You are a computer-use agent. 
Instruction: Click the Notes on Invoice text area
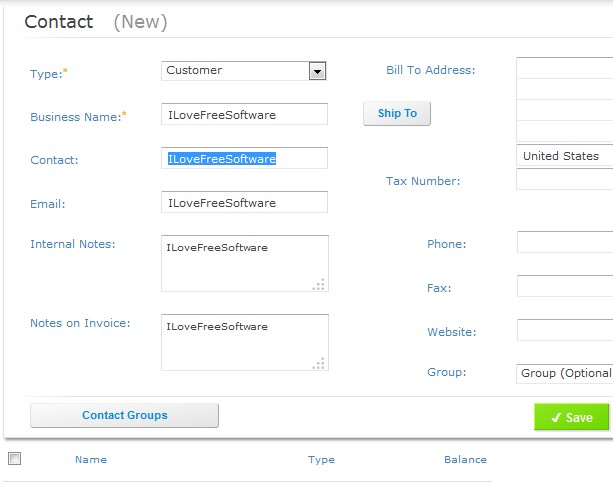point(245,343)
